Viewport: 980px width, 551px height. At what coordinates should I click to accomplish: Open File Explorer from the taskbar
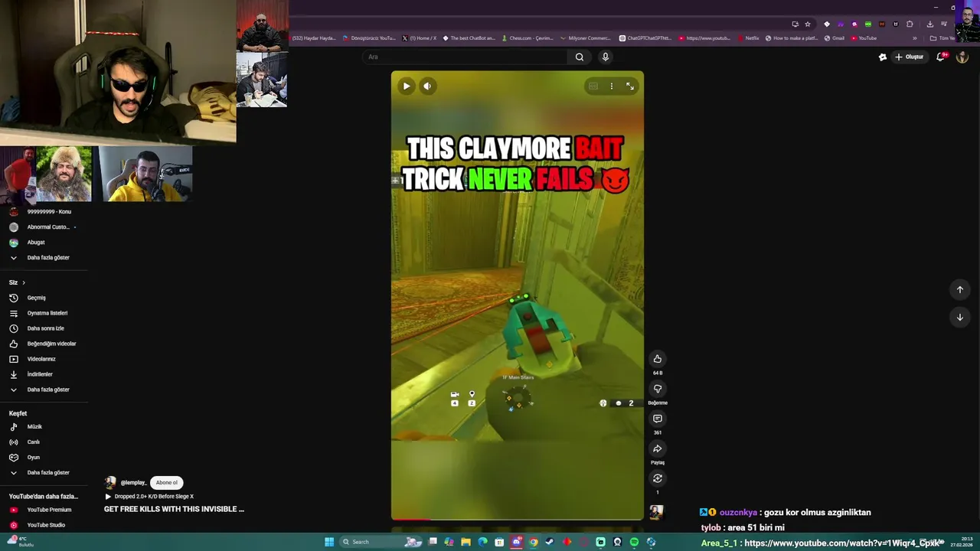pos(465,542)
